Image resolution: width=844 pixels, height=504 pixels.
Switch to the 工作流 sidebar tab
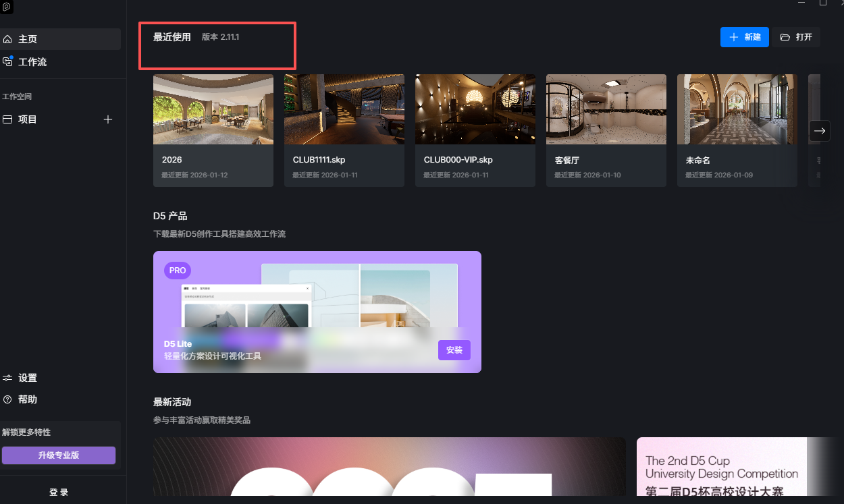[32, 62]
